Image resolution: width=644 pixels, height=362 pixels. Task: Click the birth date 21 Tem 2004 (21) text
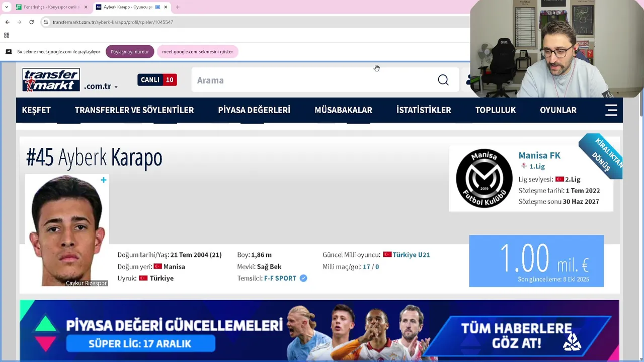tap(196, 255)
